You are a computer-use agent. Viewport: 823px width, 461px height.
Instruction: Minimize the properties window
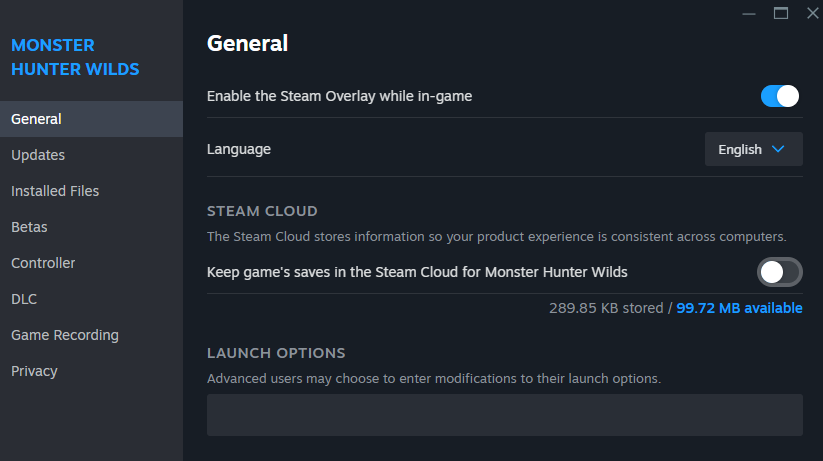751,13
